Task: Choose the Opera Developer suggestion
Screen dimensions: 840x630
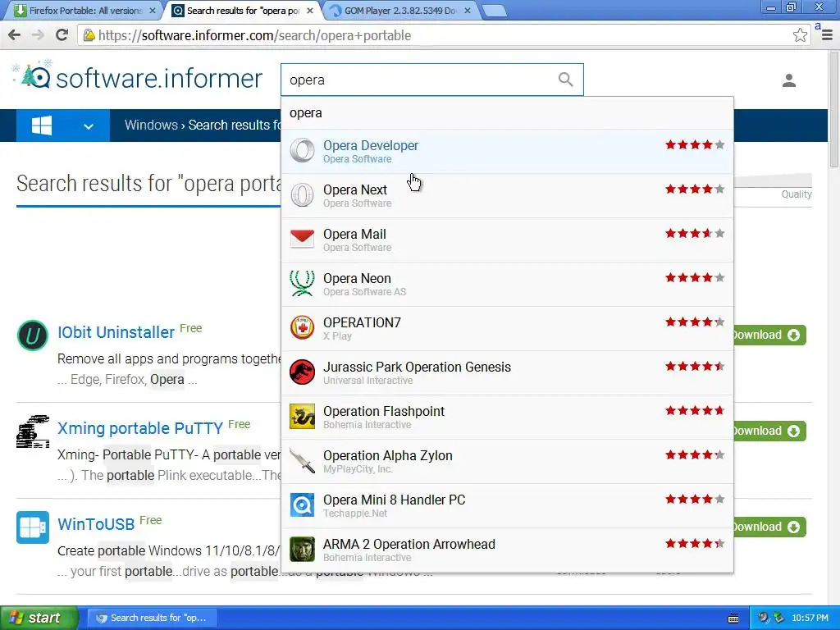Action: coord(507,151)
